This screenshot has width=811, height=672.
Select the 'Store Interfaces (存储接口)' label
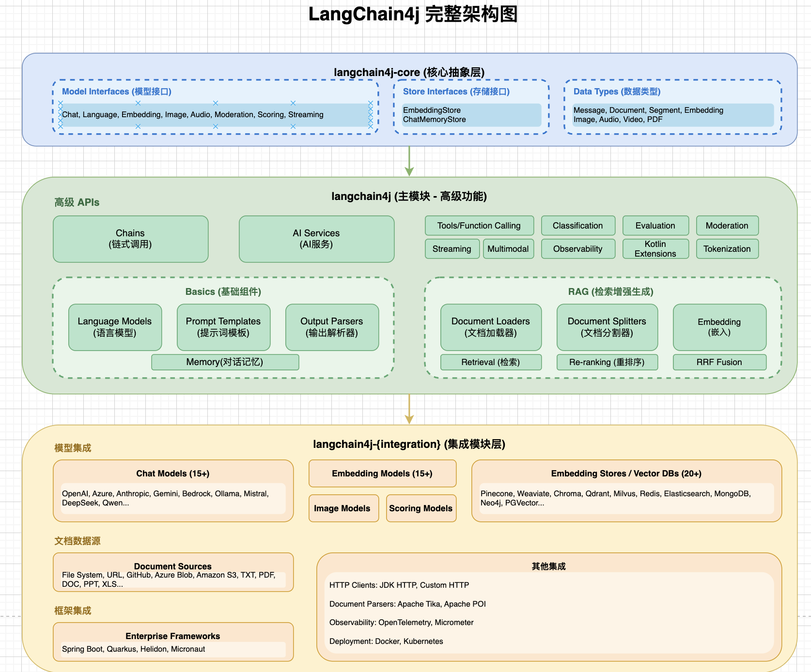(x=456, y=92)
